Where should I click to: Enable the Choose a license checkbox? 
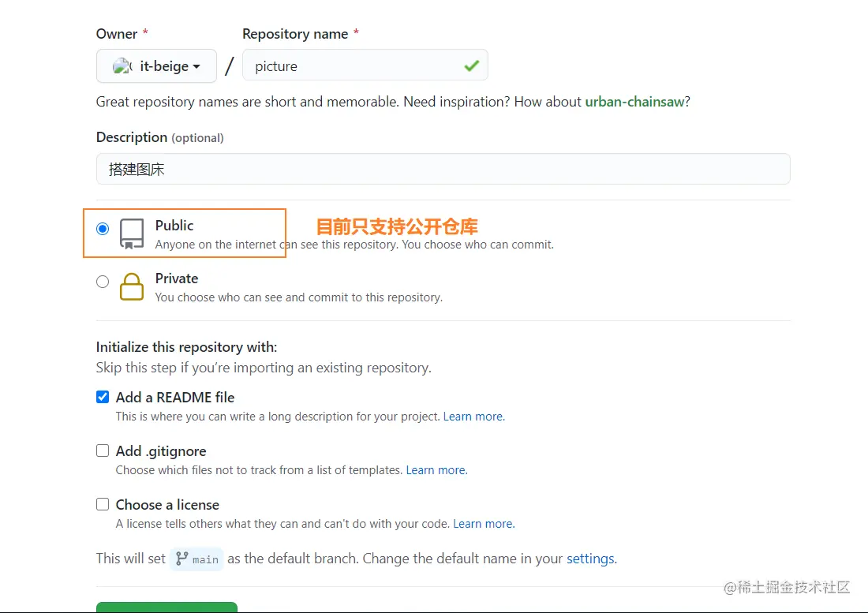[x=103, y=504]
